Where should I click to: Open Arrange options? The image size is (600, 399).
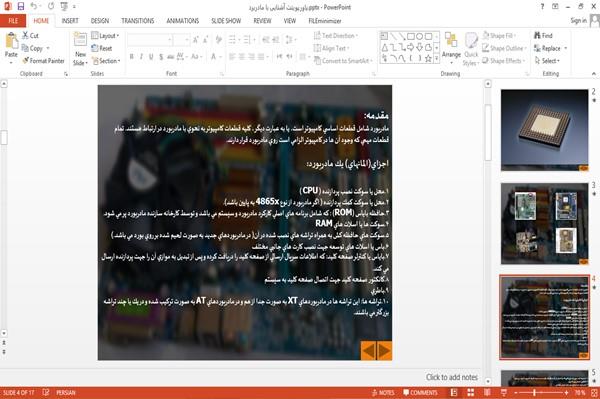point(451,49)
